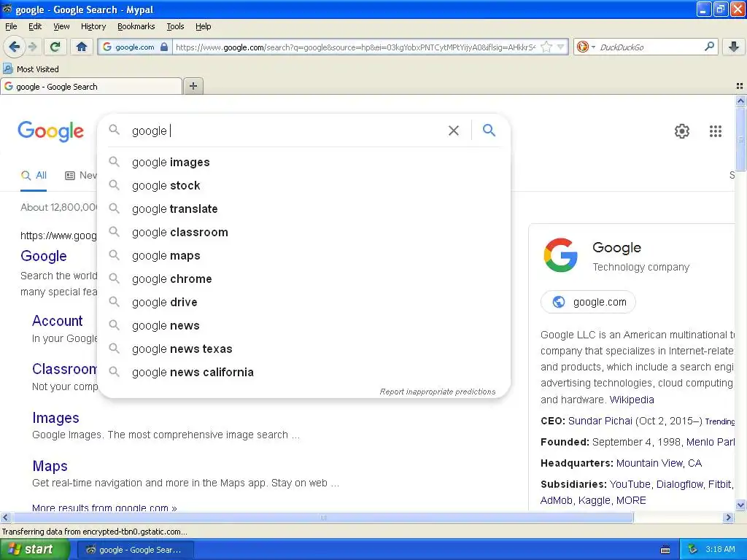
Task: Click the YouTube subsidiary link
Action: point(630,484)
